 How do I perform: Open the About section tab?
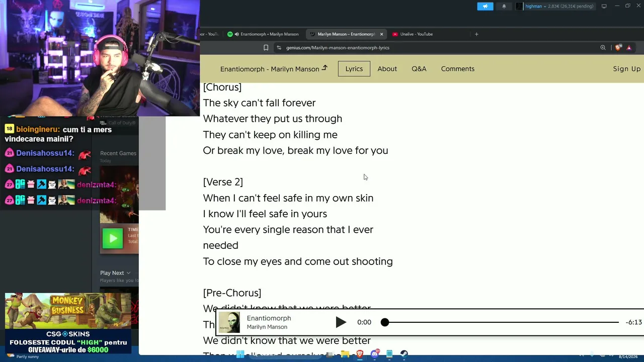pos(387,69)
